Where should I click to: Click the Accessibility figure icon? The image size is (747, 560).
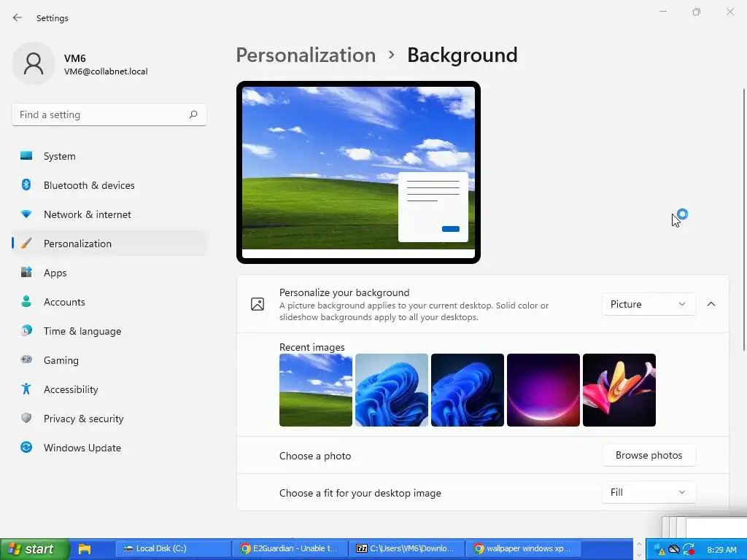[26, 389]
